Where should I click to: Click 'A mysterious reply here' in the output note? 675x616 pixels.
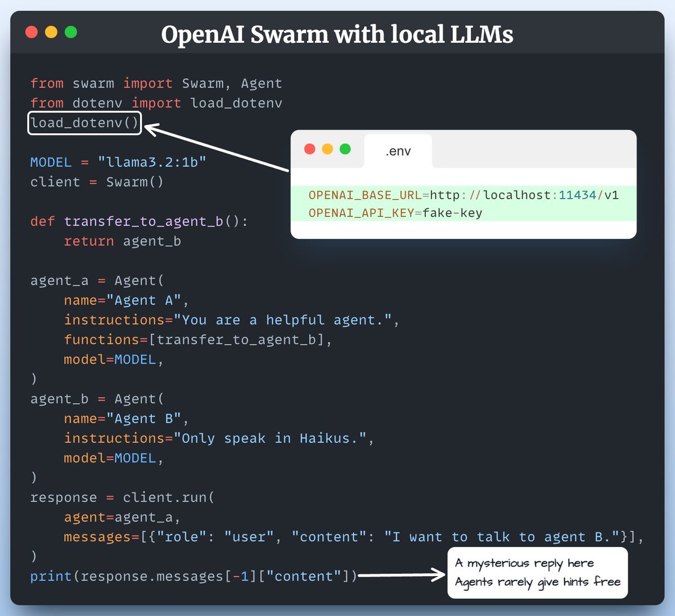click(x=524, y=563)
